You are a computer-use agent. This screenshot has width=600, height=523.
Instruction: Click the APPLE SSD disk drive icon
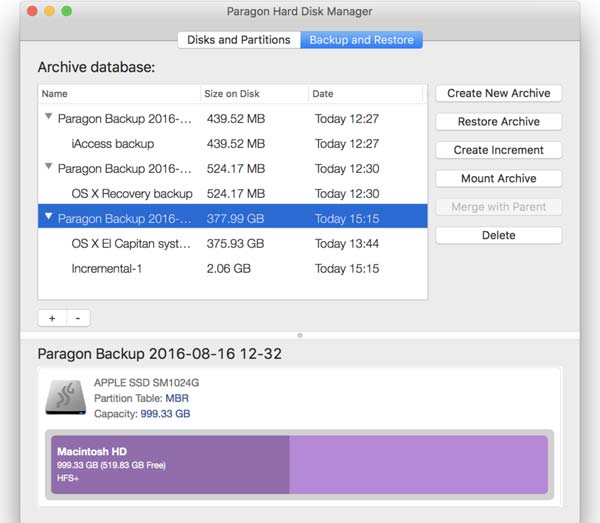pyautogui.click(x=65, y=398)
